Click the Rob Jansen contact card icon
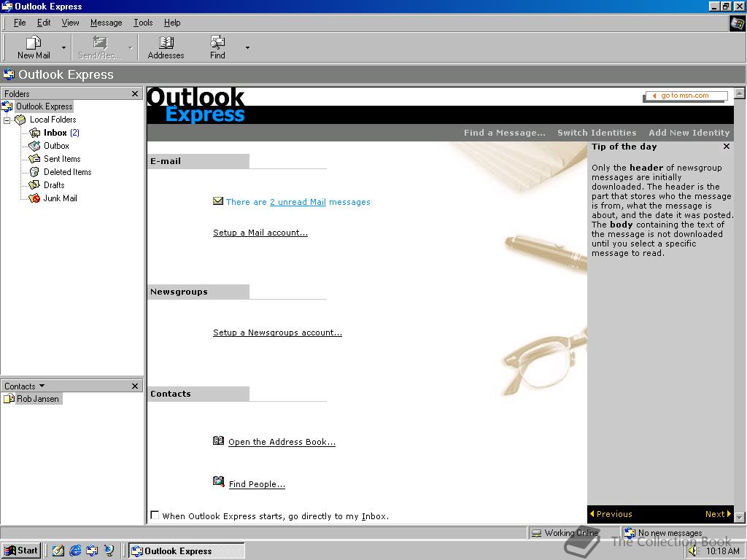747x560 pixels. [9, 399]
